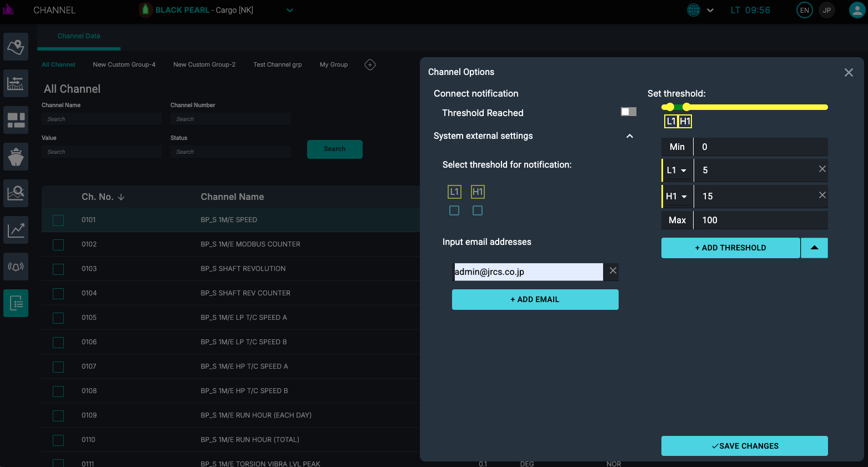The height and width of the screenshot is (467, 868).
Task: Click the SAVE CHANGES button
Action: click(x=745, y=446)
